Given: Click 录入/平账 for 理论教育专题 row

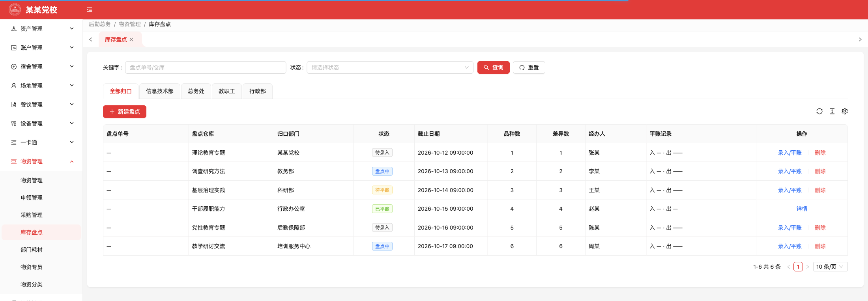Looking at the screenshot, I should tap(790, 153).
